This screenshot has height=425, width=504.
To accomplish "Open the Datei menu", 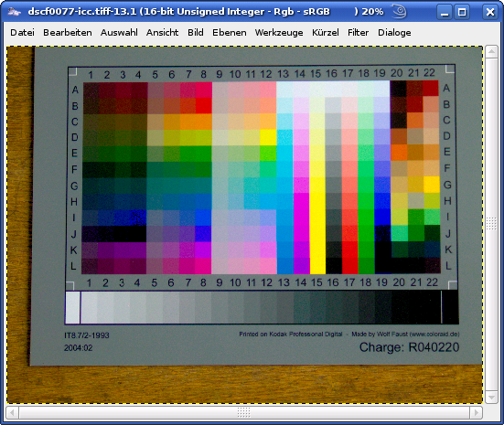I will [x=22, y=32].
